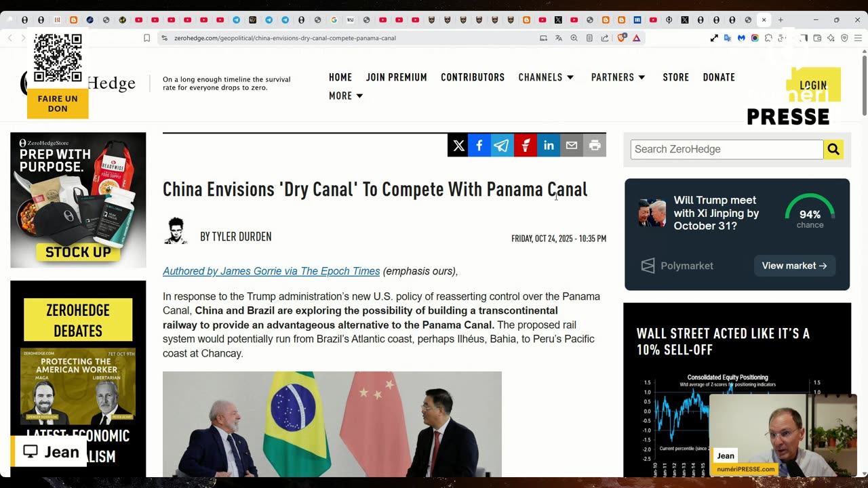Screen dimensions: 868x488
Task: Focus the Search ZeroHedge field
Action: 727,149
